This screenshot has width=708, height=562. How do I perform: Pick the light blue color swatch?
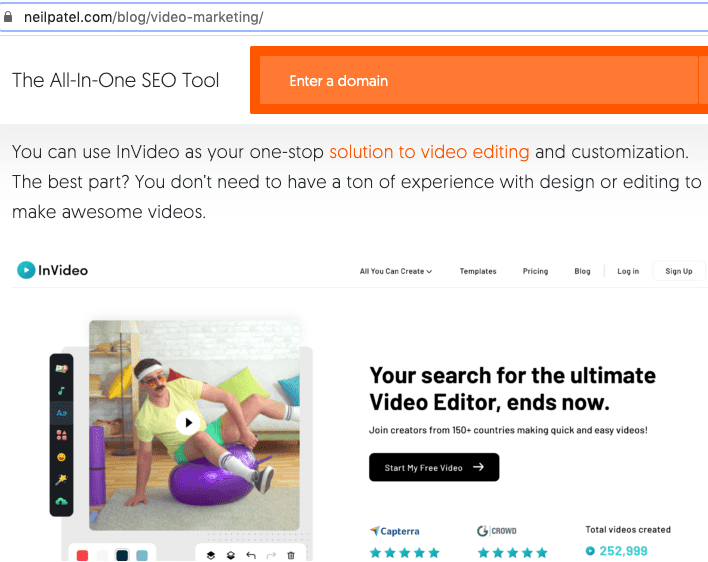point(142,555)
